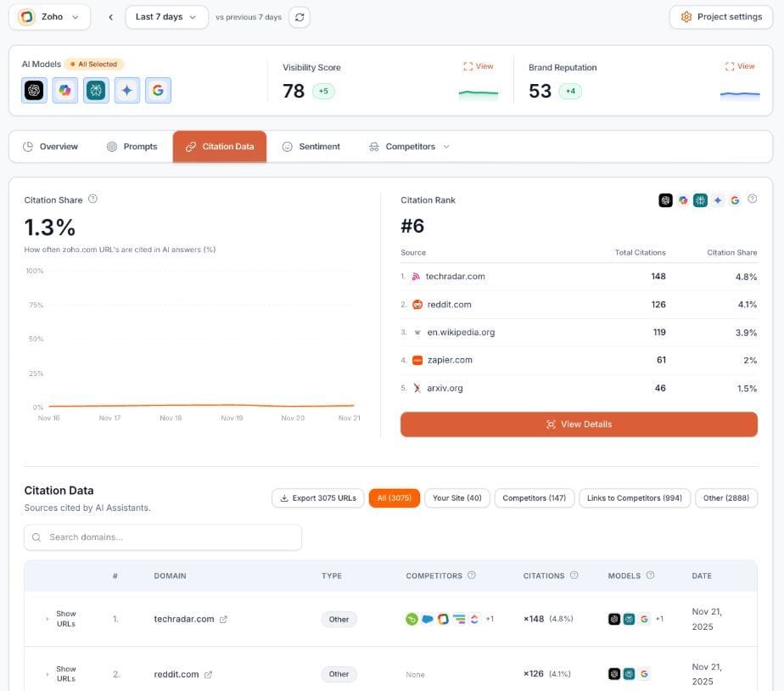
Task: Filter Citation Rank by Gemini icon
Action: [x=718, y=200]
